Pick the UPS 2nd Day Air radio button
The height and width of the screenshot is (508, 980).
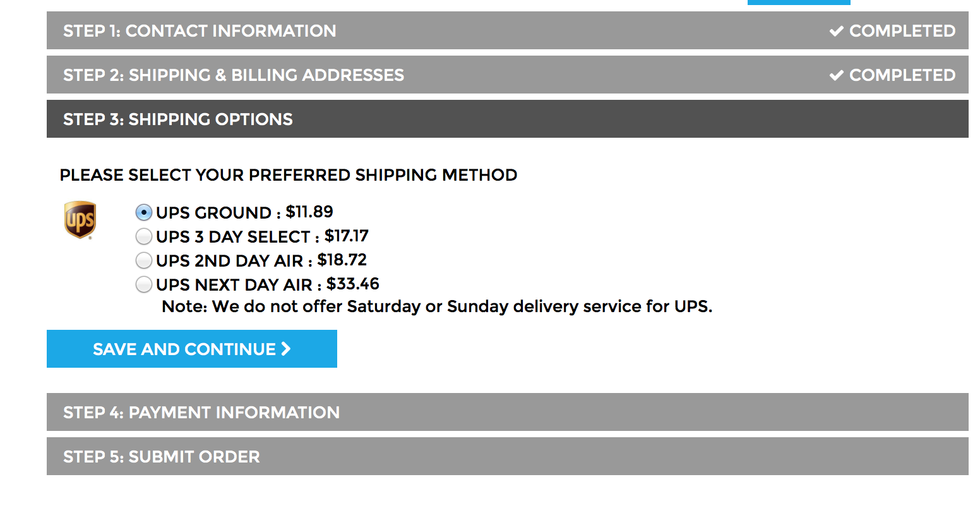(144, 260)
